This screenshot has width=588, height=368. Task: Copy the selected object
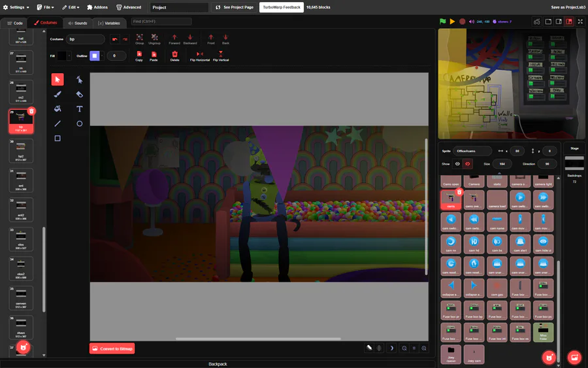point(139,56)
